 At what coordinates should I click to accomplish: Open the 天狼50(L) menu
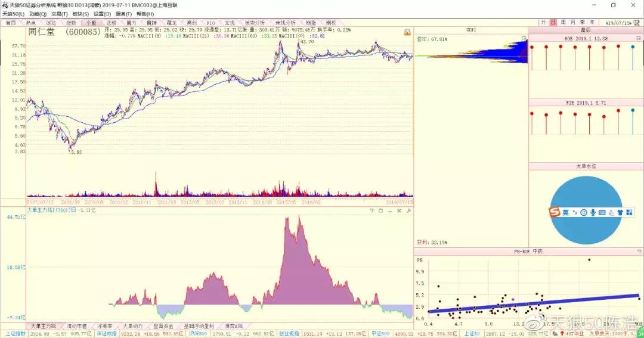(13, 14)
